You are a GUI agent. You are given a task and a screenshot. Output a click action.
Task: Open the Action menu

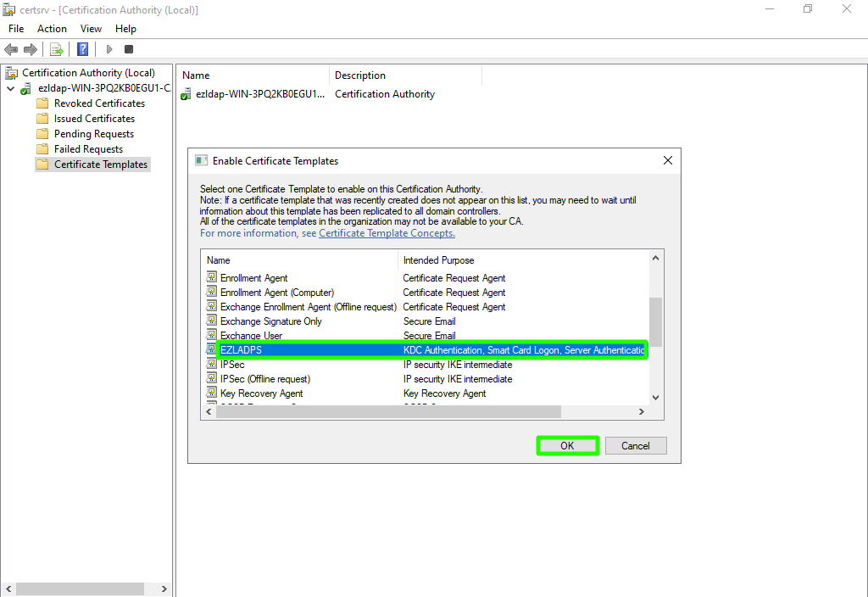click(52, 29)
